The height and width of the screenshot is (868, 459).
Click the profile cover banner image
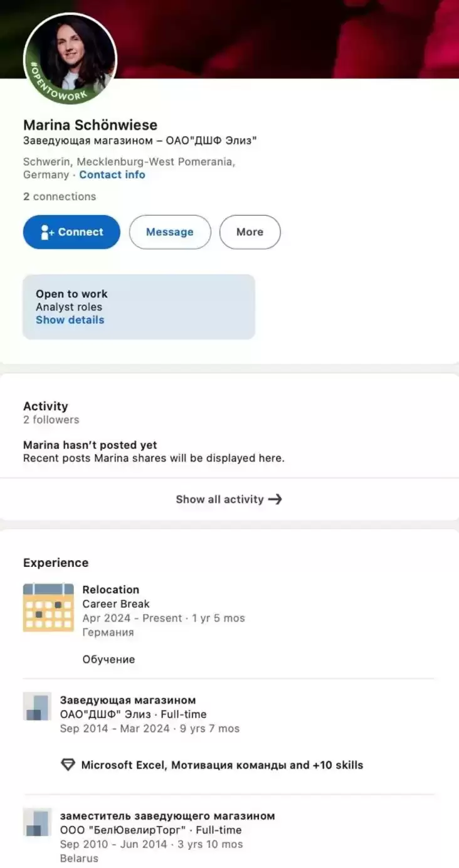coord(288,38)
